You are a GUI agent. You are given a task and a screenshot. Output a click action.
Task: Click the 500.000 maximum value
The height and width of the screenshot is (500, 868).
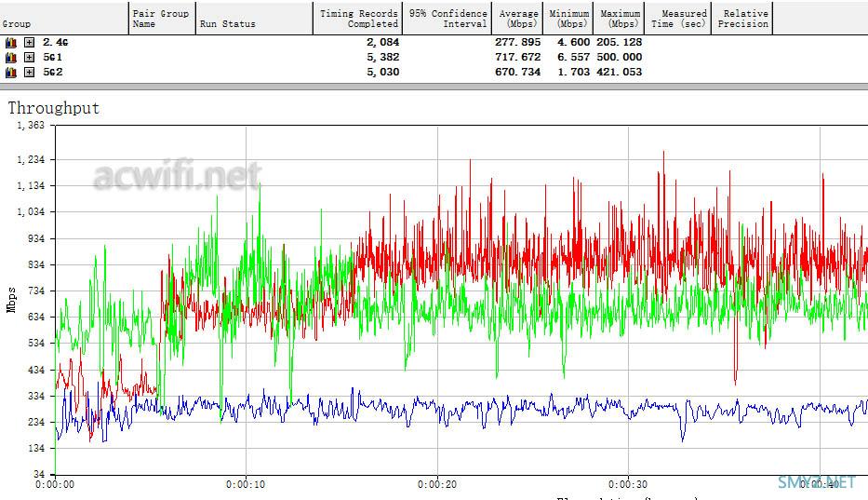click(619, 57)
